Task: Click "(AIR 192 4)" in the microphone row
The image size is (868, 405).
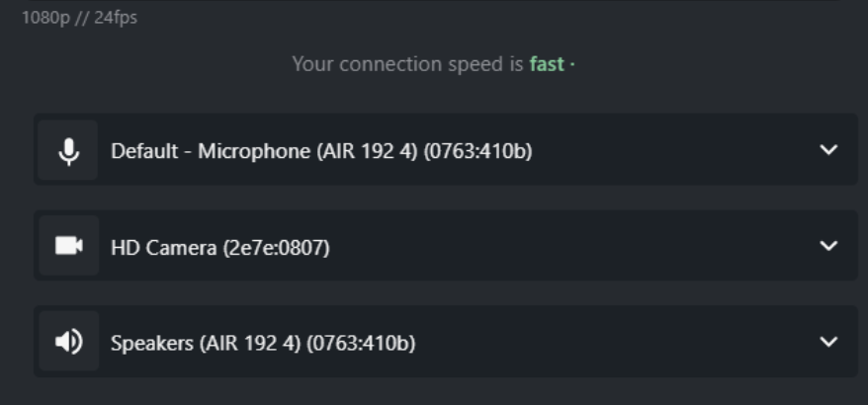Action: tap(367, 151)
